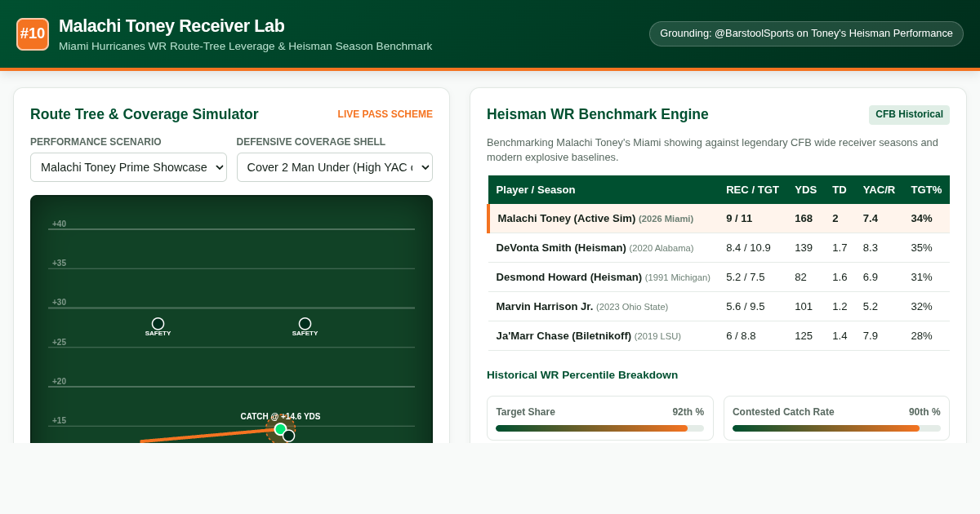The width and height of the screenshot is (980, 514).
Task: Click the +30 yard line marker
Action: (x=59, y=302)
